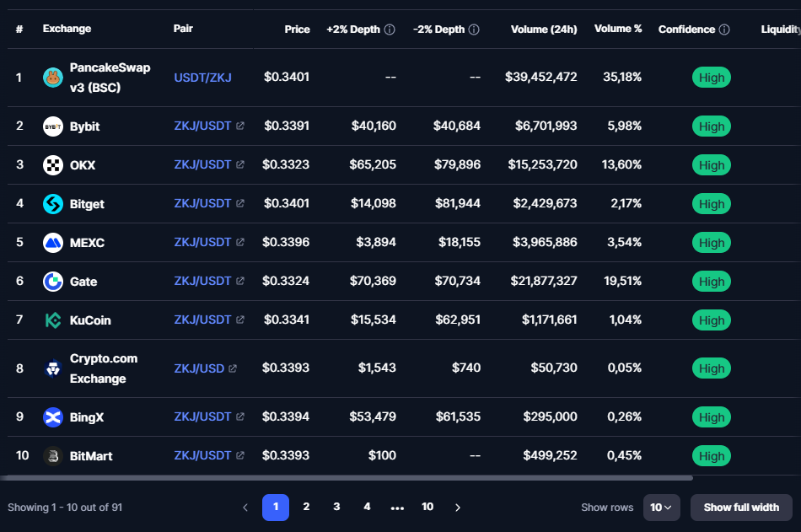Click external link icon in BingX row

tap(240, 417)
